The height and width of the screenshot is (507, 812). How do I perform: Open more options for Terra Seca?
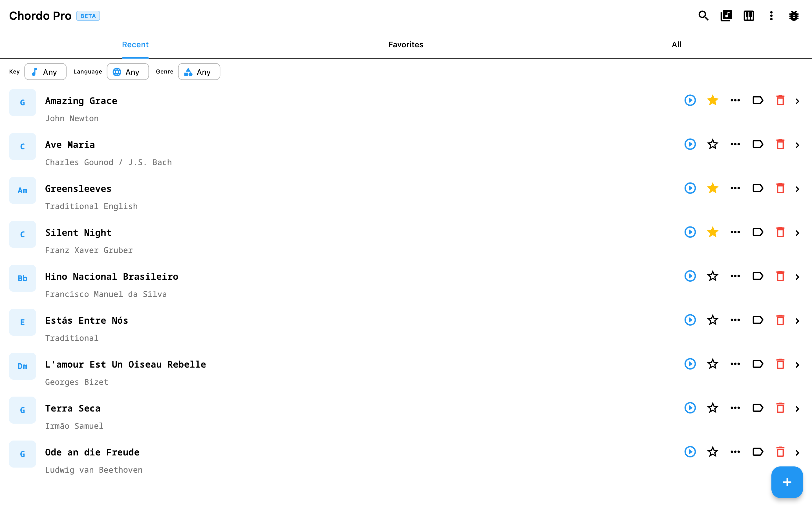click(735, 408)
